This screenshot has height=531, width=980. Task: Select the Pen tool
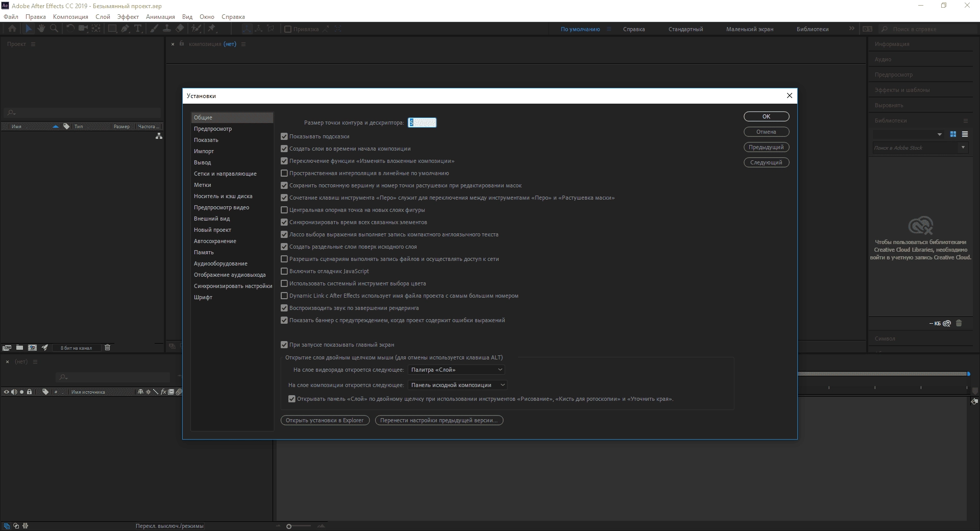click(125, 29)
